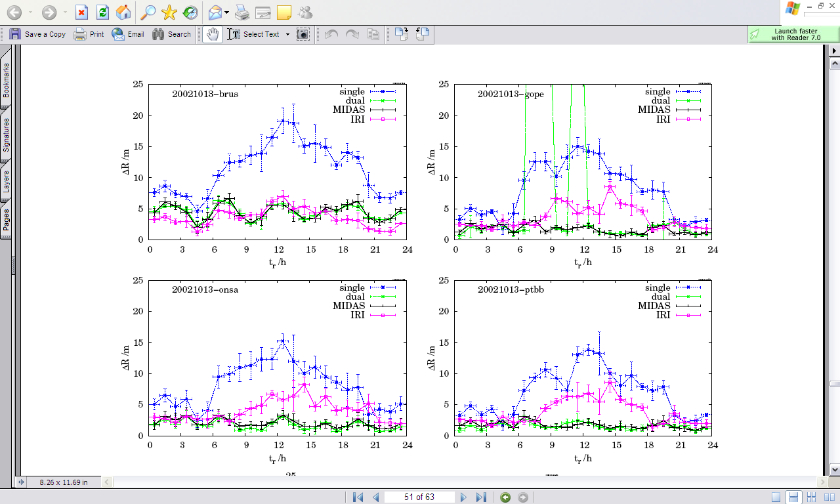The width and height of the screenshot is (840, 504).
Task: Open the Bookmarks side tab
Action: (x=6, y=80)
